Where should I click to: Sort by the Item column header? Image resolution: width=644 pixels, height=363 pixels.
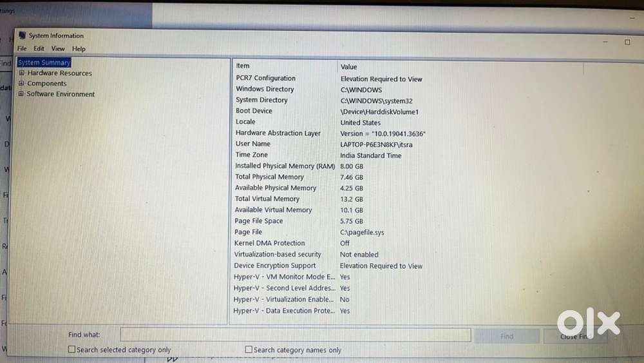click(x=283, y=66)
